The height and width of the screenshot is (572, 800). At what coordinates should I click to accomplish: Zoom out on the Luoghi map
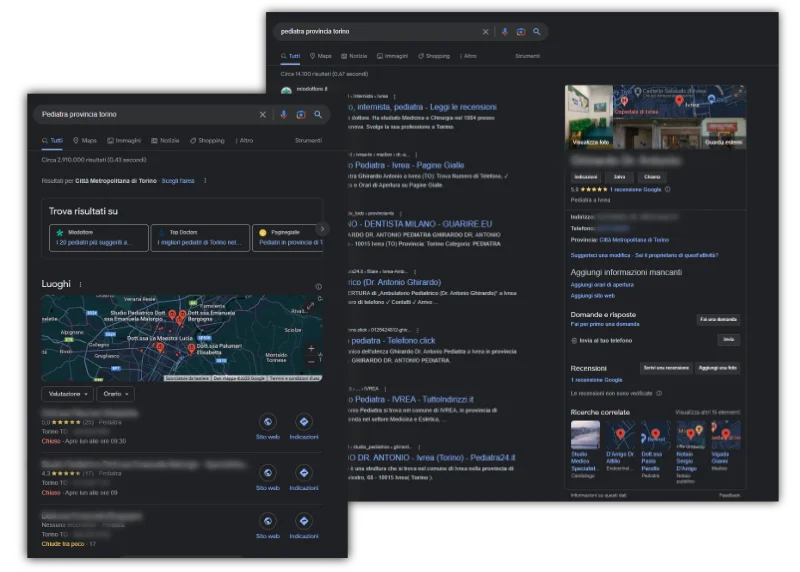311,361
